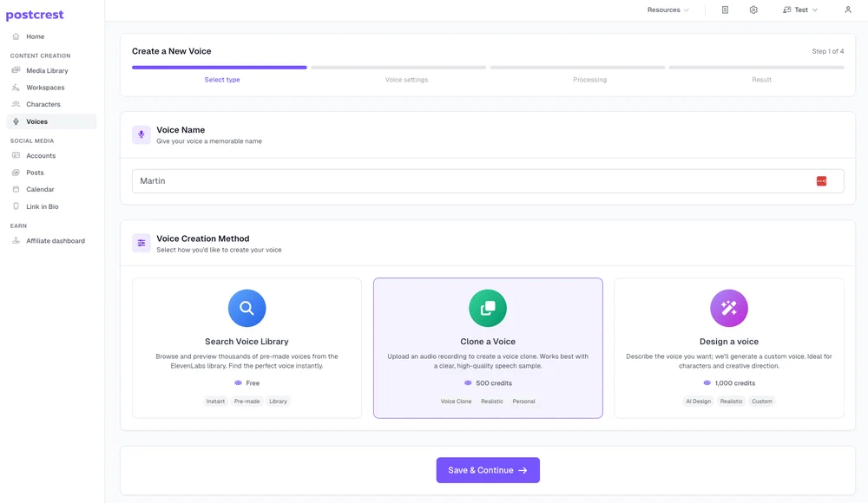Screen dimensions: 868x503
Task: Open Workspaces page
Action: pos(51,88)
